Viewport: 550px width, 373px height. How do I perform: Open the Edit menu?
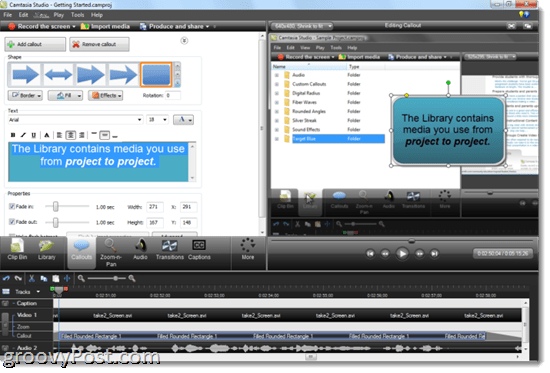click(x=24, y=15)
